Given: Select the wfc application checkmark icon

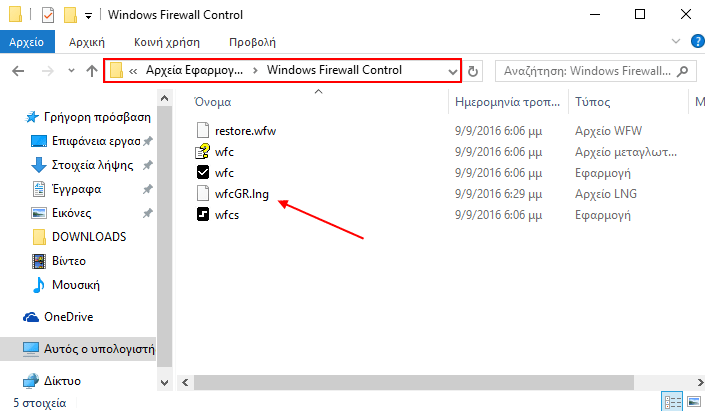Looking at the screenshot, I should [203, 173].
